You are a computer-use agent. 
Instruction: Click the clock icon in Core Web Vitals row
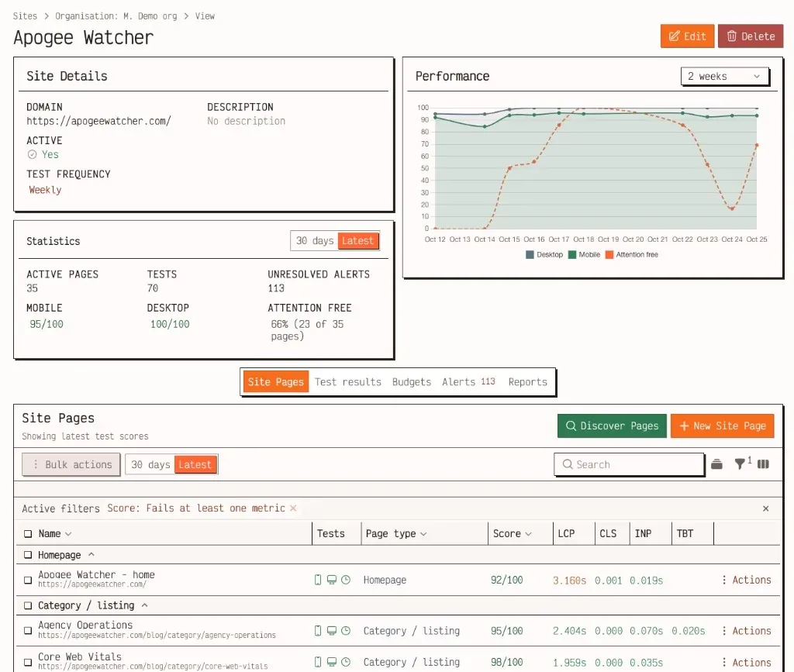point(346,662)
